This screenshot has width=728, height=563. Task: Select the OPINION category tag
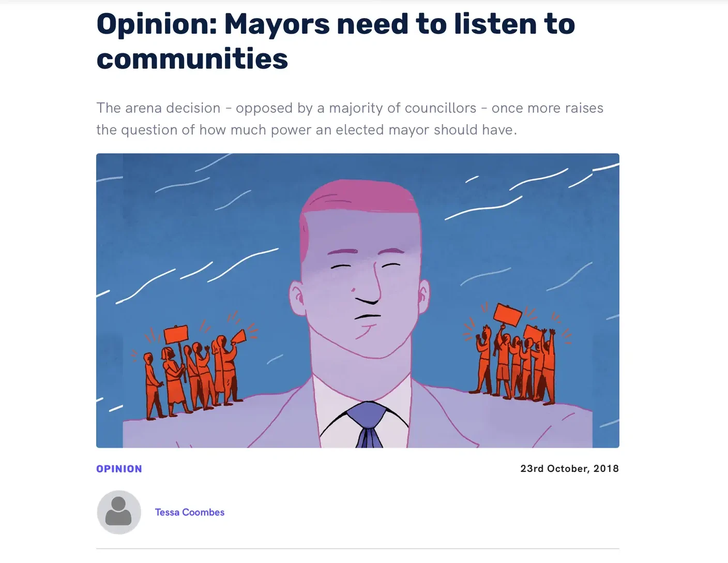click(119, 469)
